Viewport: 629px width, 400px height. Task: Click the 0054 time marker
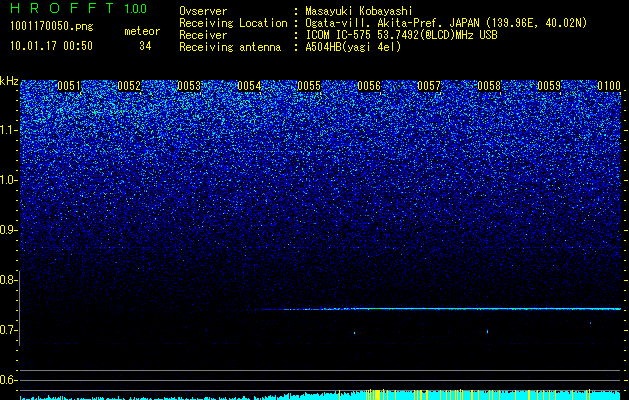pos(249,86)
